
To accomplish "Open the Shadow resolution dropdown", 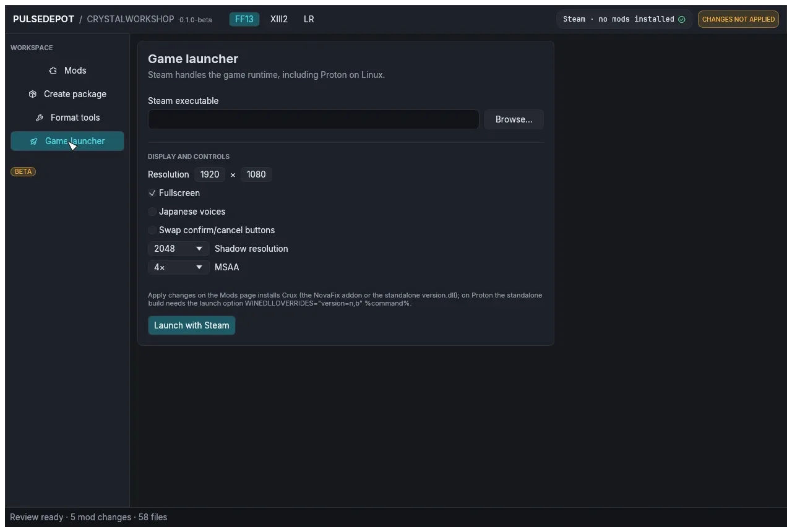I will tap(178, 249).
